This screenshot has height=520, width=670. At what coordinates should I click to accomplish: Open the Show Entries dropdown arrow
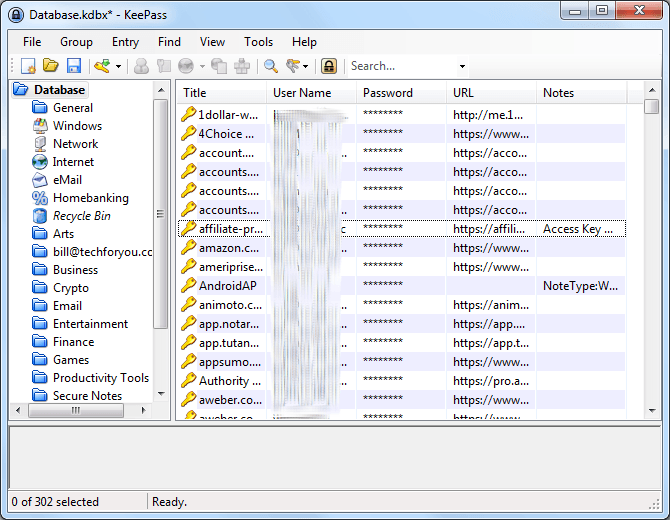[x=305, y=66]
